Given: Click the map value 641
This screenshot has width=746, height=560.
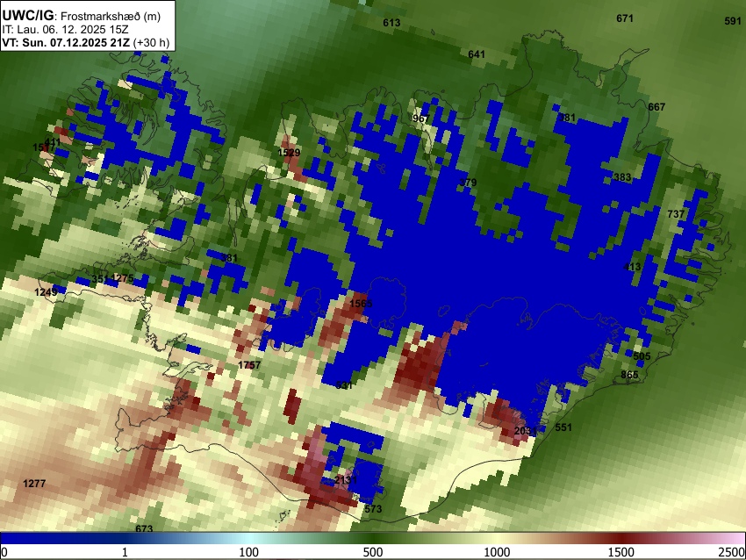Looking at the screenshot, I should [477, 54].
